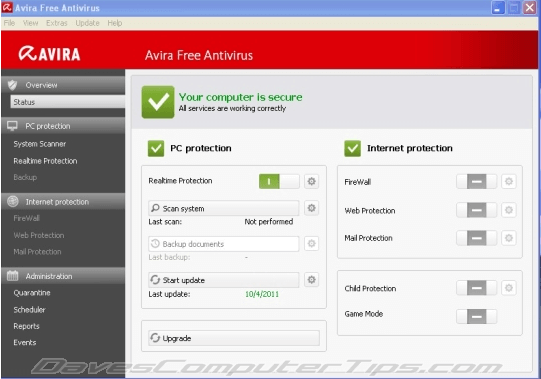Select Mail Protection in the sidebar
This screenshot has width=541, height=379.
(37, 252)
